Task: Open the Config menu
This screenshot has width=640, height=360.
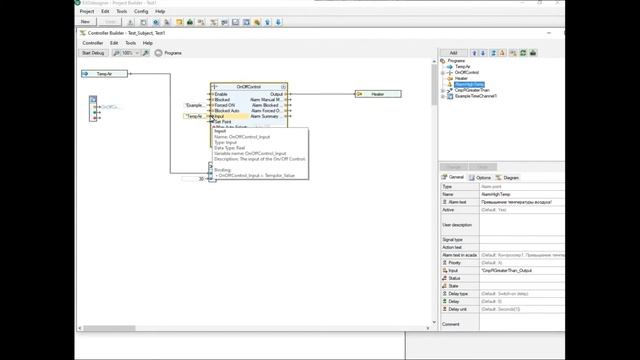Action: [141, 11]
